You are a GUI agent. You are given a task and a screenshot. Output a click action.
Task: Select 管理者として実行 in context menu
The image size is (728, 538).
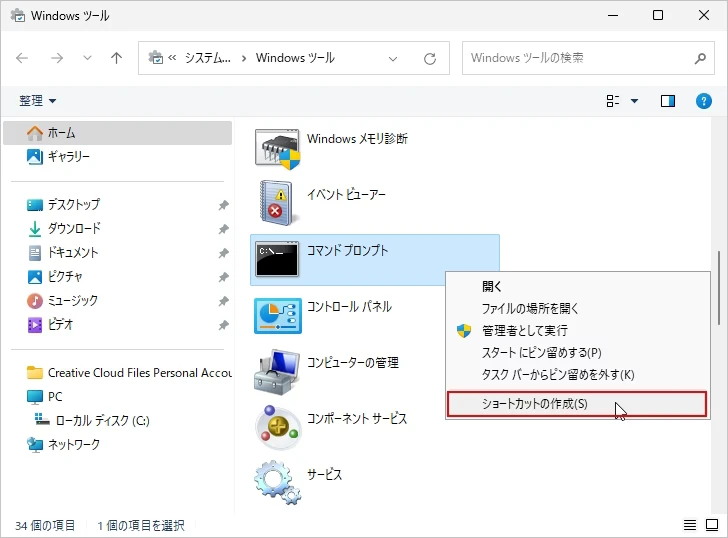coord(524,330)
